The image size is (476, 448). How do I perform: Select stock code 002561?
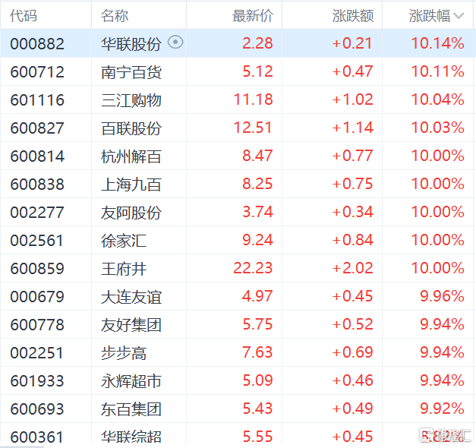coord(36,241)
